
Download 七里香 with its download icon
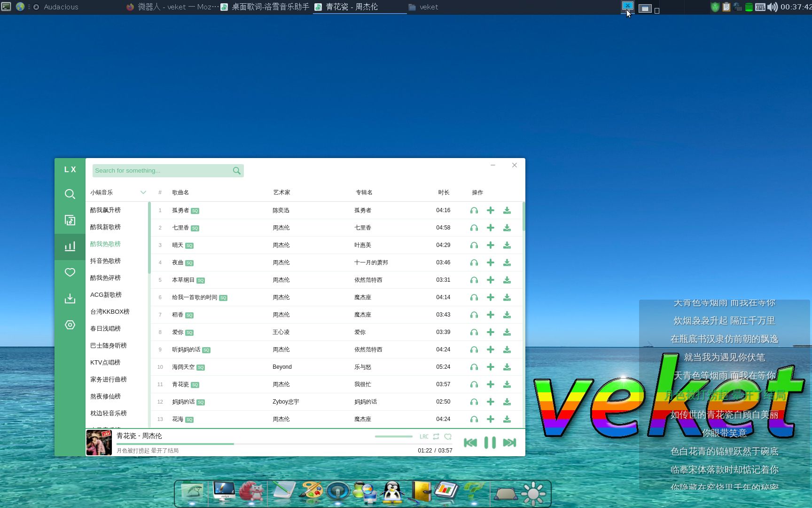coord(507,228)
